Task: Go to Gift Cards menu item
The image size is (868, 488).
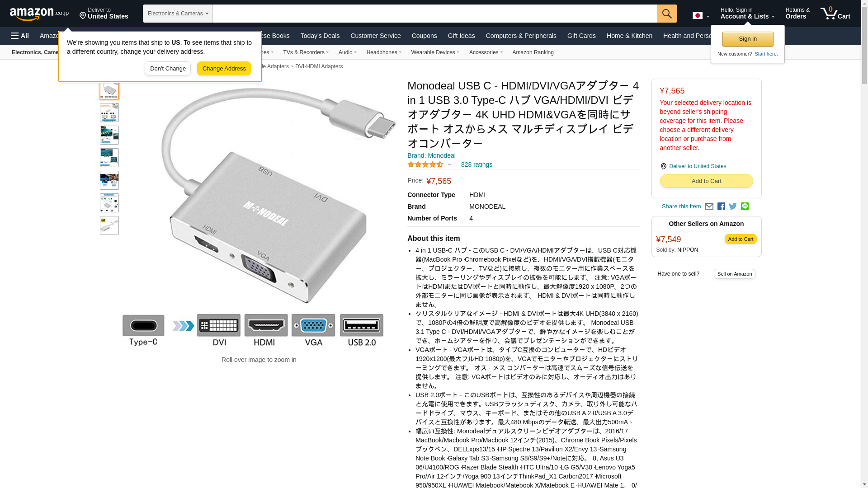Action: point(581,36)
